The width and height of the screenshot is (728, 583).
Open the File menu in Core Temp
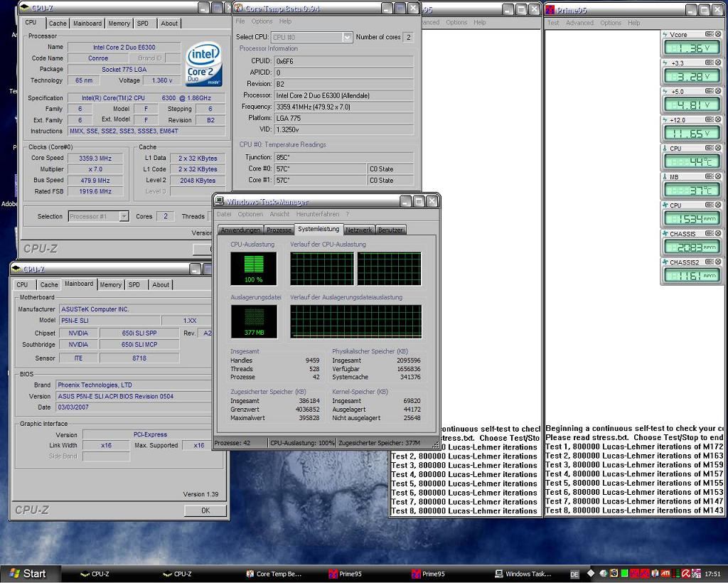[240, 21]
